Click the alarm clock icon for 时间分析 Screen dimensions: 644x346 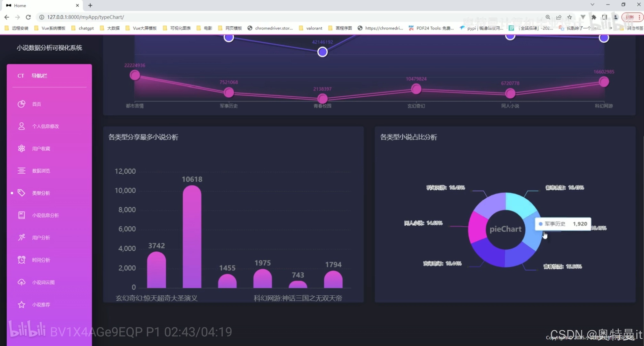coord(21,260)
